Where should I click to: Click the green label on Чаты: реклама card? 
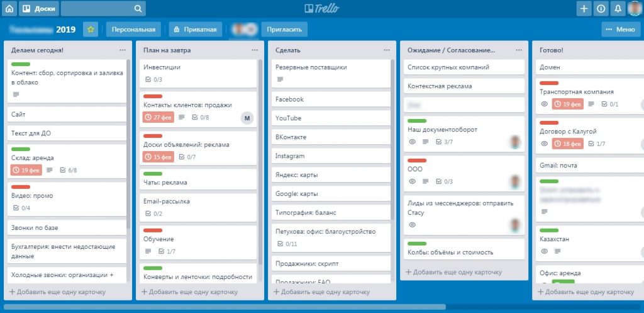click(x=153, y=174)
